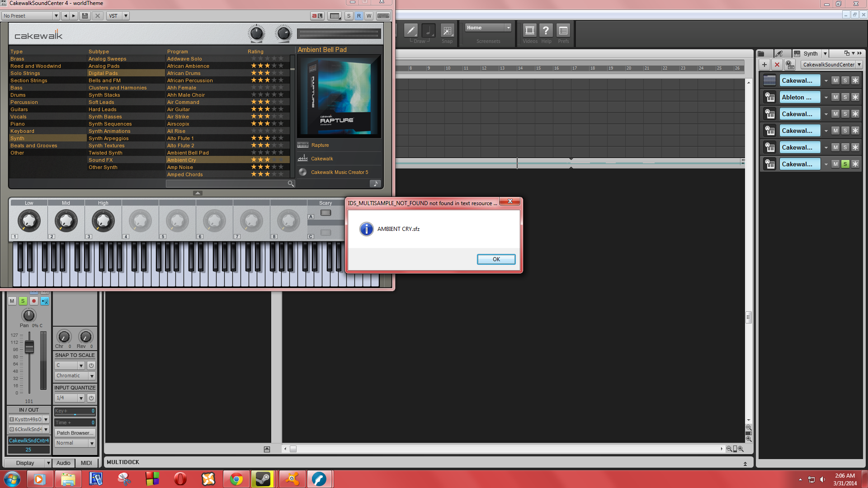This screenshot has width=868, height=488.
Task: Click the search magnifier in program browser
Action: [x=291, y=183]
